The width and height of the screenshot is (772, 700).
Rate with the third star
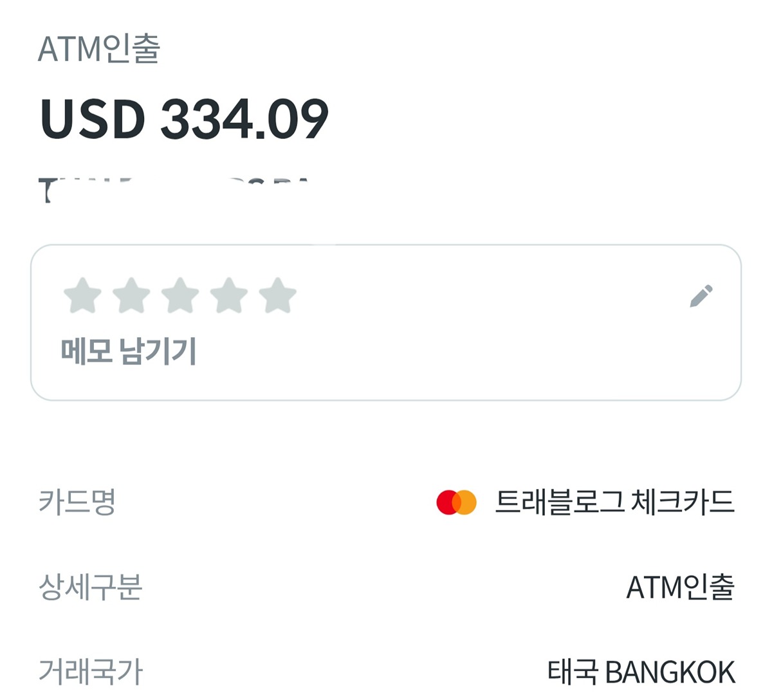pos(180,296)
